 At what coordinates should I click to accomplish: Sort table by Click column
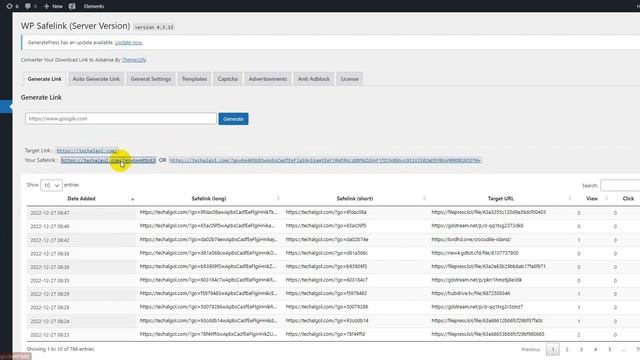(x=628, y=199)
